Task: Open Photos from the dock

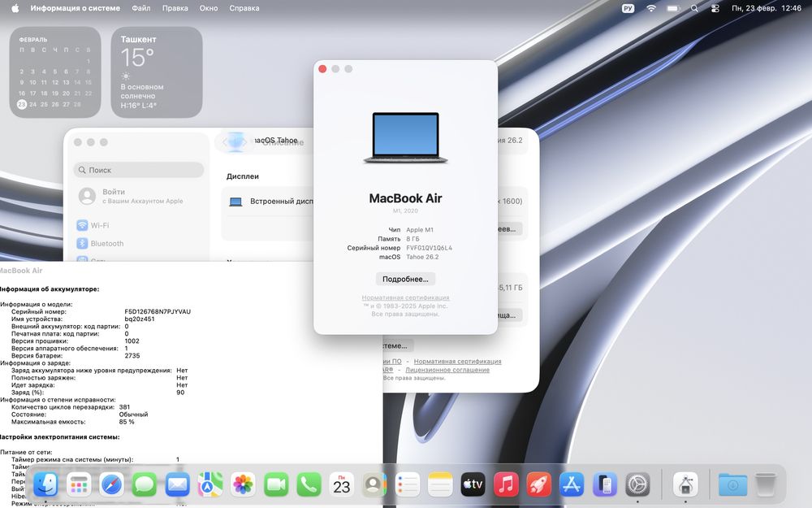Action: 243,485
